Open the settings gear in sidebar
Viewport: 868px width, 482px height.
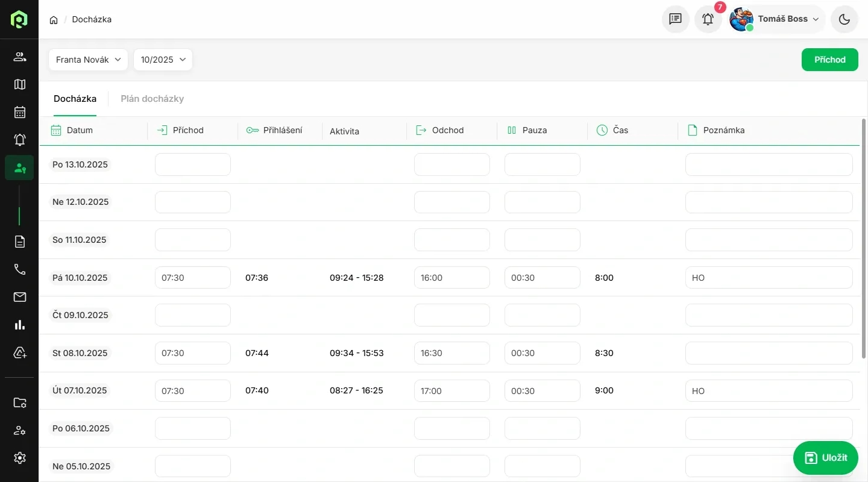[19, 458]
